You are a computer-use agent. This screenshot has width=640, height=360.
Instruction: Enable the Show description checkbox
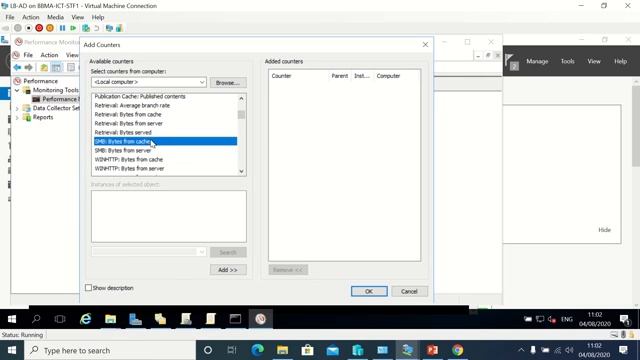(x=88, y=288)
